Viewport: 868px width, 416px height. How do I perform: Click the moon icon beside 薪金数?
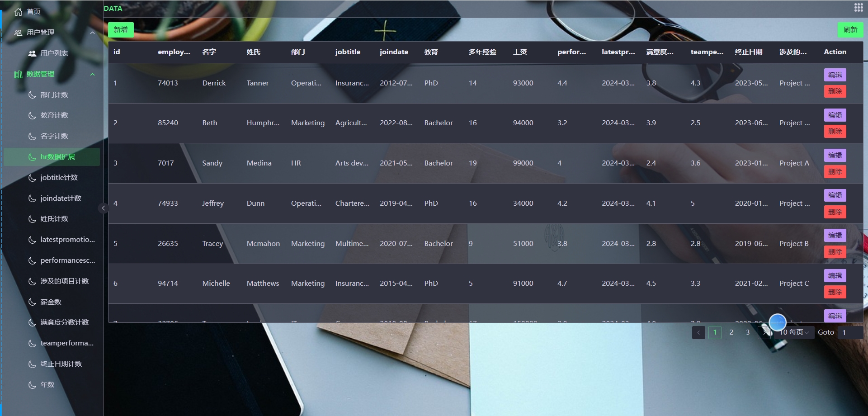pos(32,302)
